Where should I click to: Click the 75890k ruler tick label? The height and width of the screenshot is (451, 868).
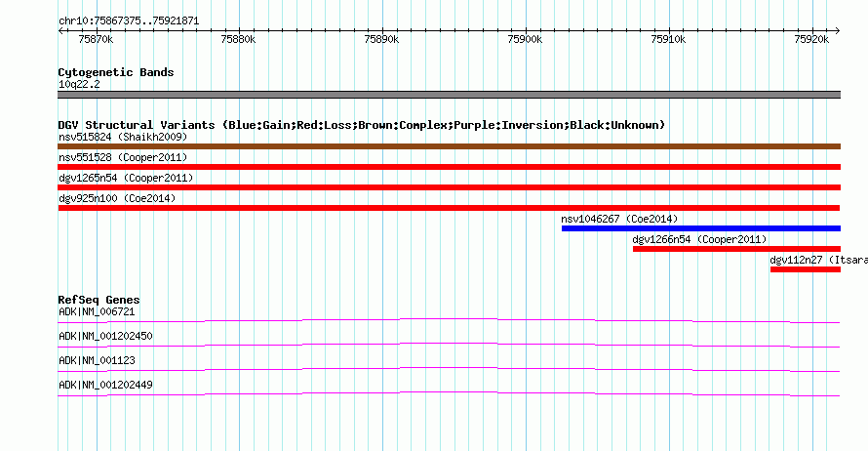pos(381,39)
